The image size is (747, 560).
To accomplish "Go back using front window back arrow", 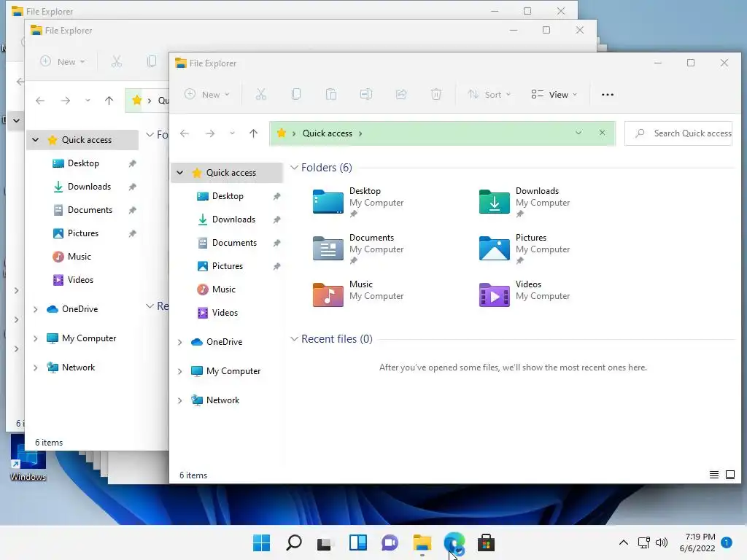I will 185,134.
